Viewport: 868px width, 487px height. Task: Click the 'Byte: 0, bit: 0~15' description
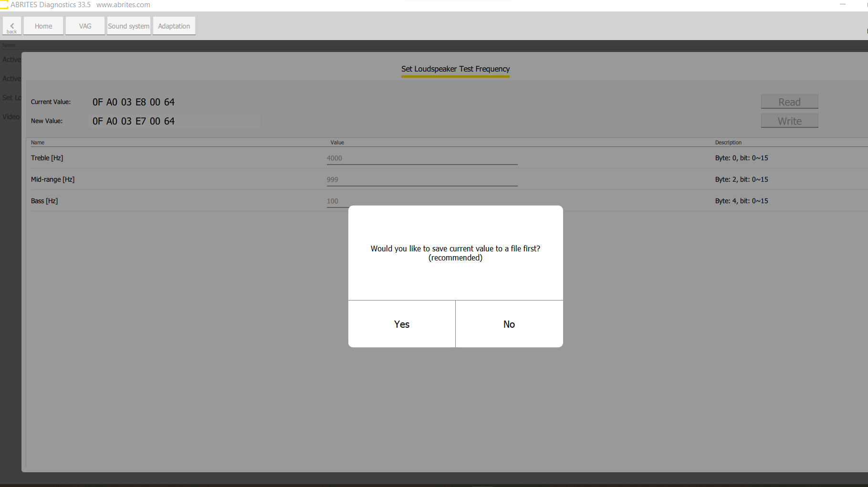point(741,158)
